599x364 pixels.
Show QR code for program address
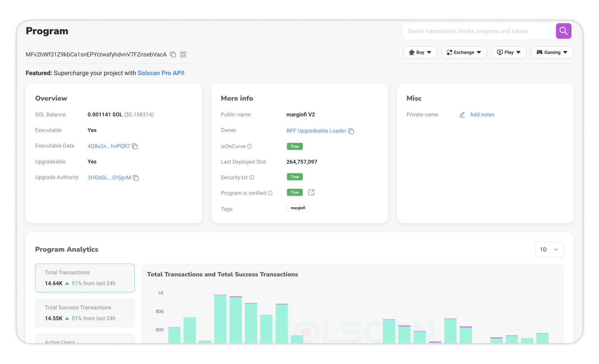pos(183,54)
